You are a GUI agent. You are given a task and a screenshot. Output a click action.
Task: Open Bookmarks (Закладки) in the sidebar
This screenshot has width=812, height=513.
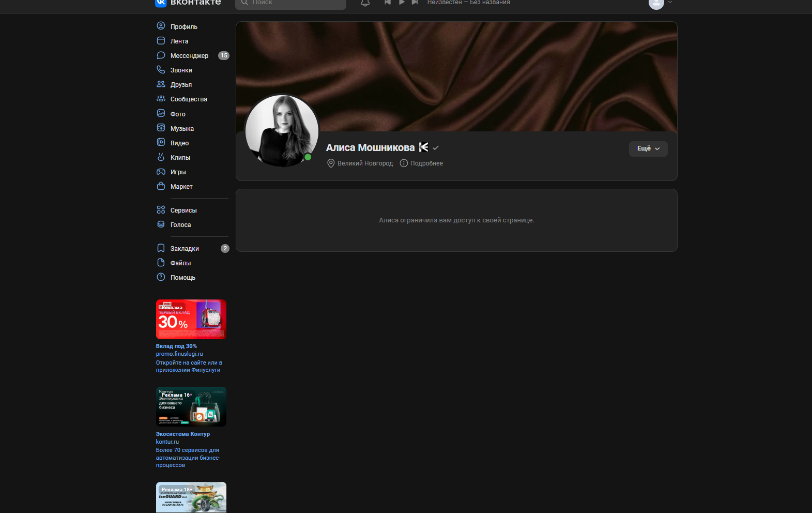point(185,249)
